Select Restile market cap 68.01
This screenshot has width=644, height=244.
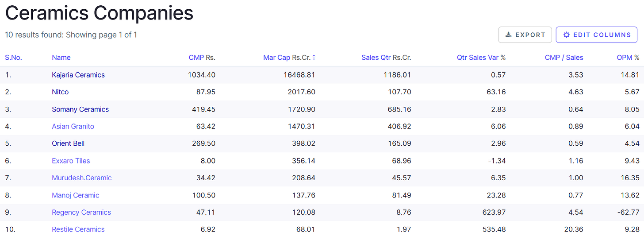point(306,229)
